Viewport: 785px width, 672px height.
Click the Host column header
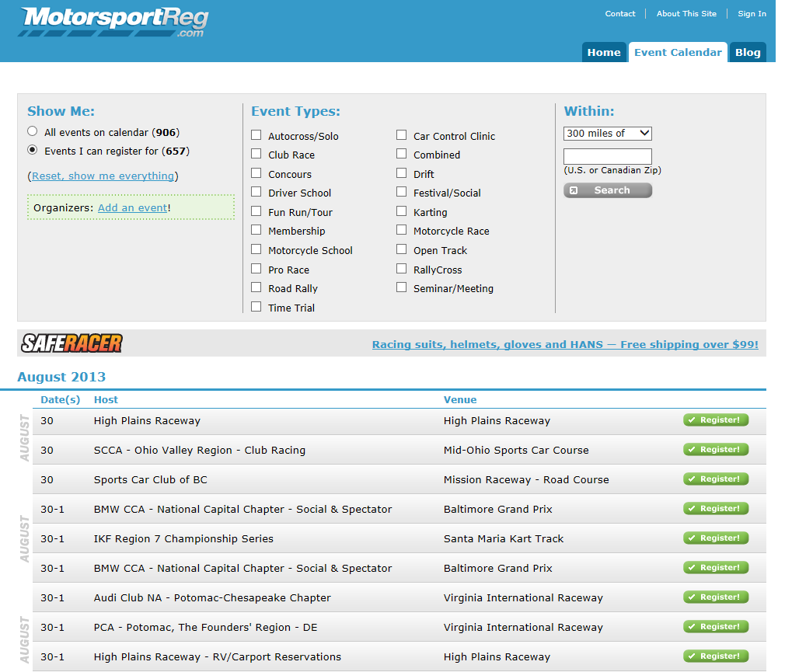106,400
